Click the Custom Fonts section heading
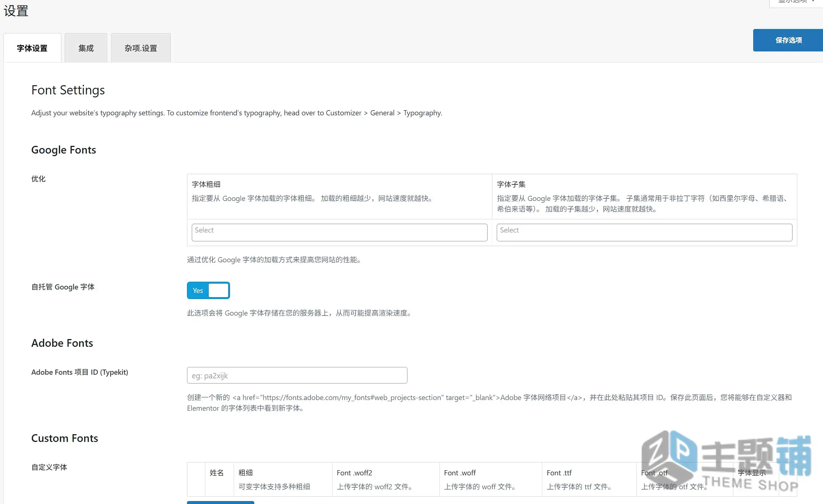The image size is (823, 504). click(x=65, y=438)
